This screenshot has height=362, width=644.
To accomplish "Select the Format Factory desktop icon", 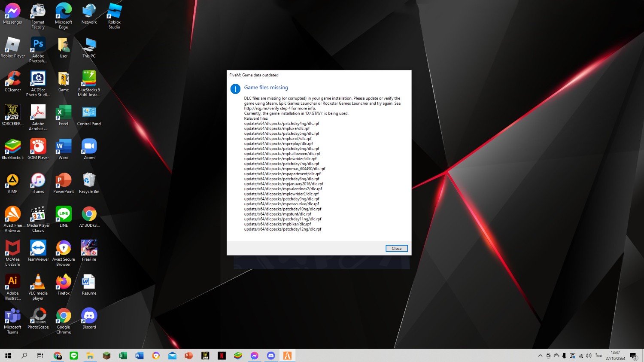I will click(38, 17).
